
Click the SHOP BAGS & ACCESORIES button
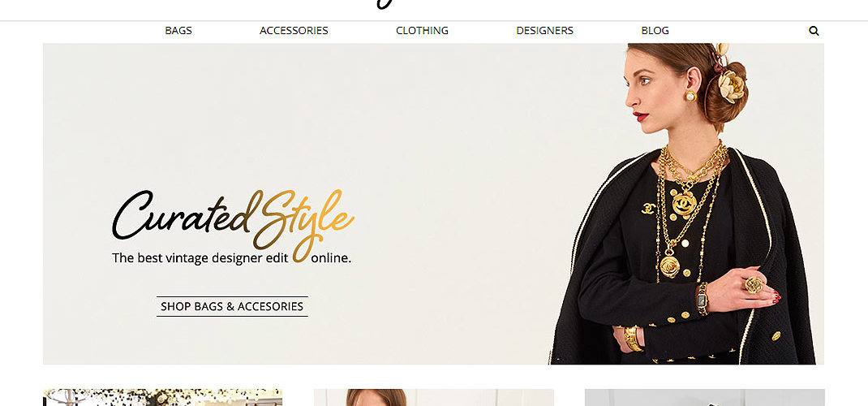coord(232,306)
